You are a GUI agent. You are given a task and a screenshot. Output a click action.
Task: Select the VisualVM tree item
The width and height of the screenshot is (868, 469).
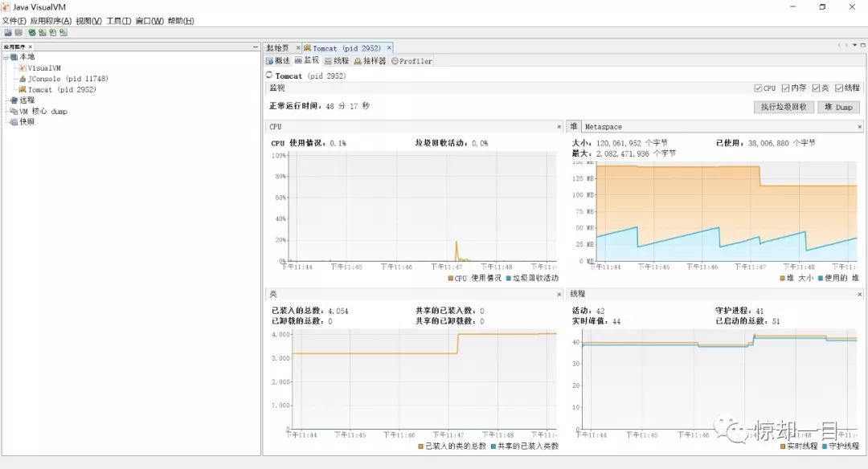pos(44,68)
